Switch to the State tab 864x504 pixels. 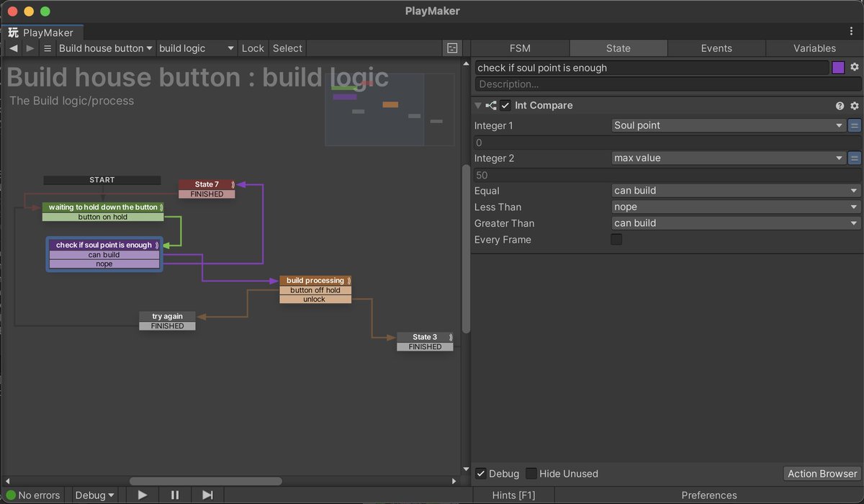618,48
